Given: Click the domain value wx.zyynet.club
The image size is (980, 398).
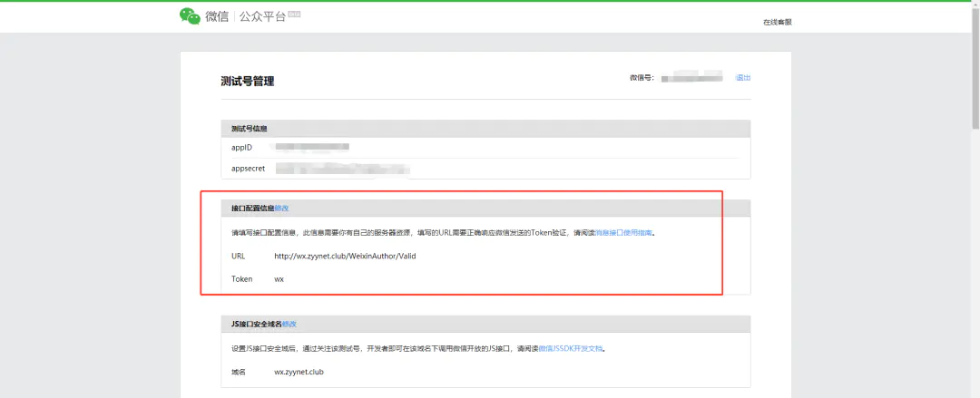Looking at the screenshot, I should pyautogui.click(x=299, y=372).
